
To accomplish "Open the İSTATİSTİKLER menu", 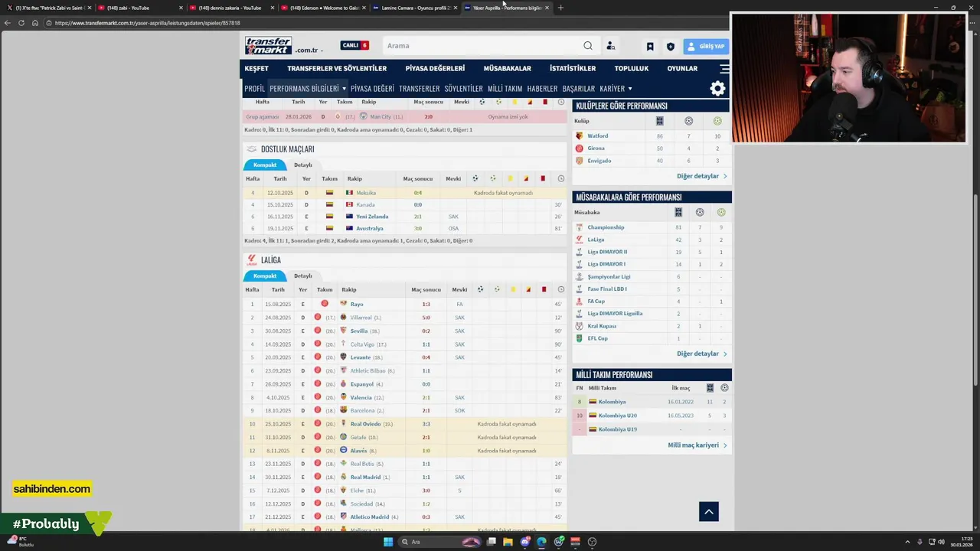I will 573,69.
